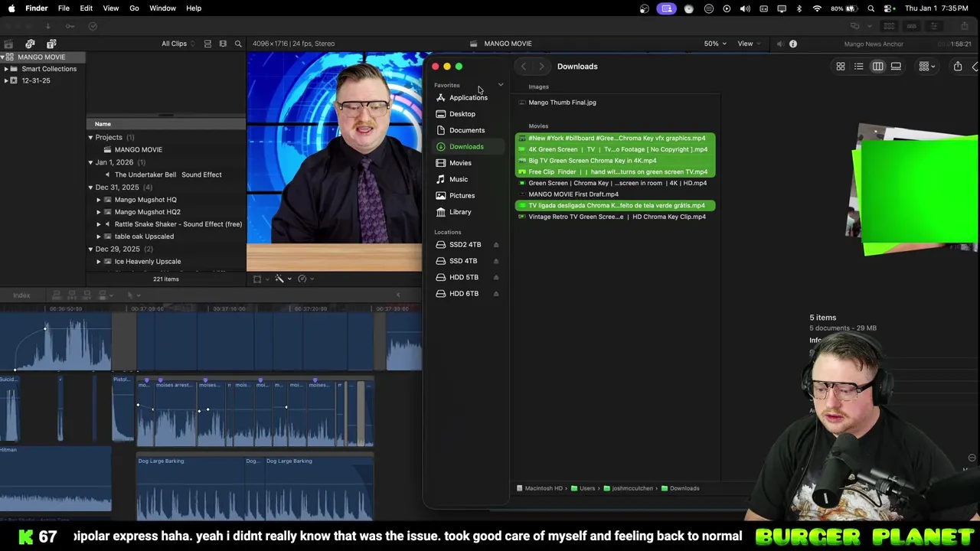Select Desktop in Finder sidebar
Screen dimensions: 980x551
(469, 114)
